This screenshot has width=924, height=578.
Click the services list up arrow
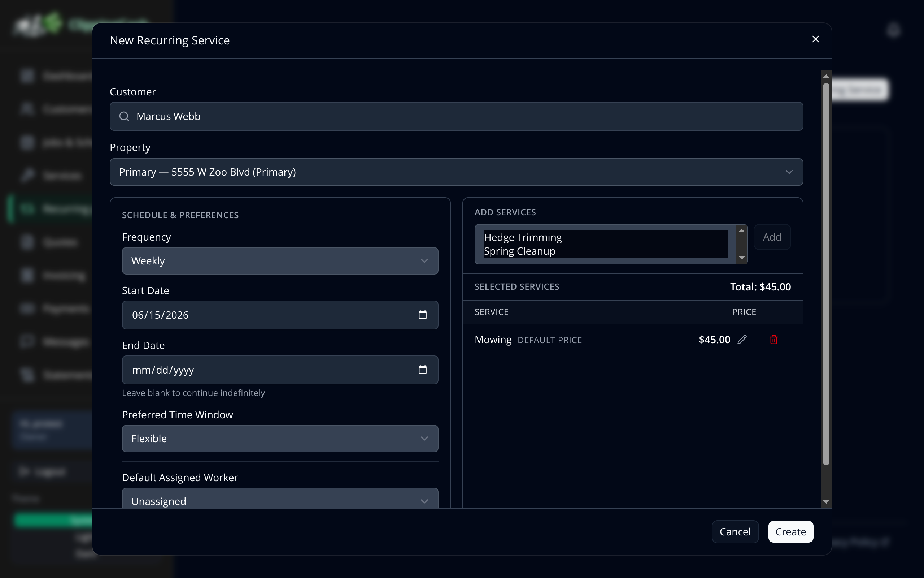(x=741, y=230)
